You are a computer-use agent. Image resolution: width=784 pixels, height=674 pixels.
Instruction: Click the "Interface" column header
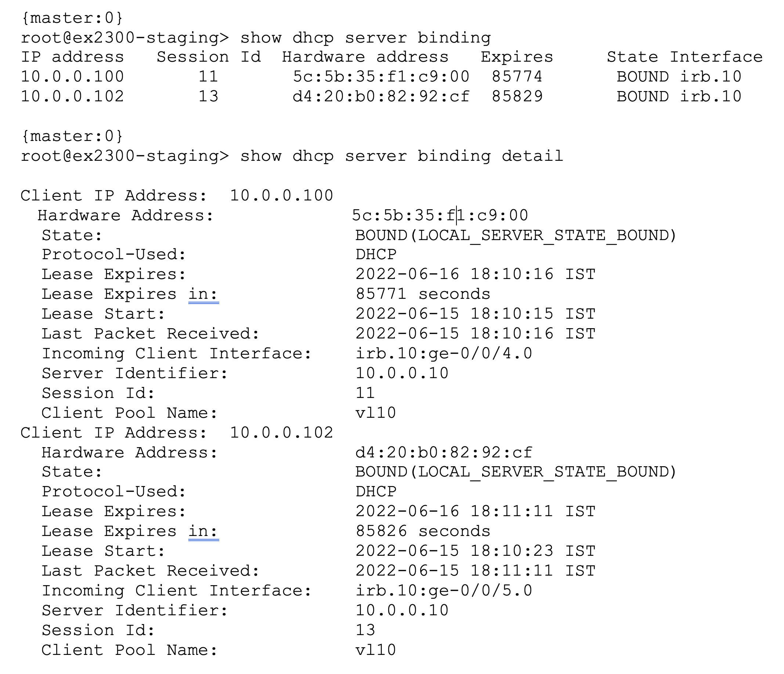(x=716, y=57)
